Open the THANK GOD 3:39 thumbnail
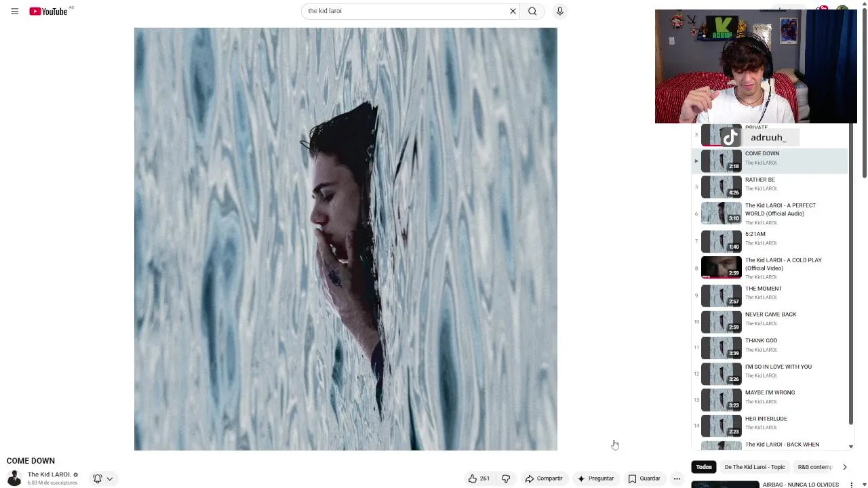 tap(722, 347)
